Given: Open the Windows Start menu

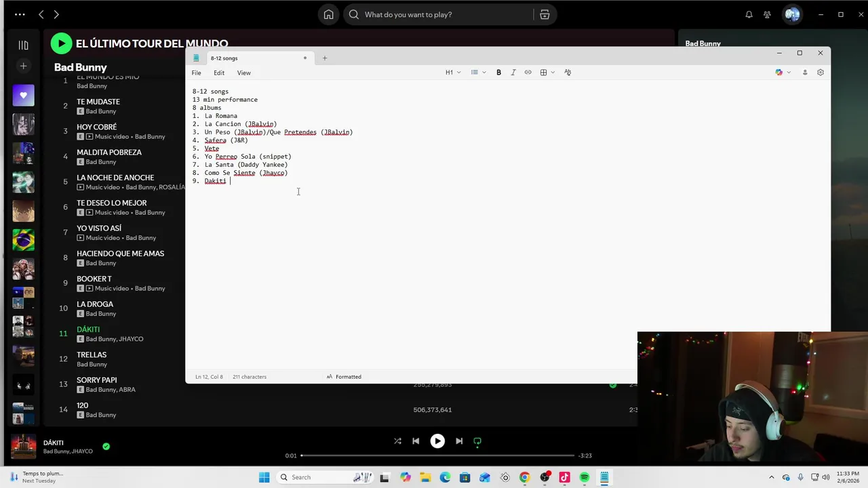Looking at the screenshot, I should click(264, 477).
